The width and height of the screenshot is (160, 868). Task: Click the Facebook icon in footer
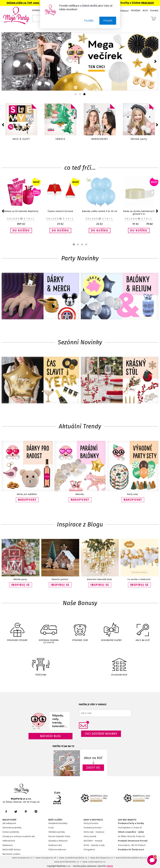[6, 811]
